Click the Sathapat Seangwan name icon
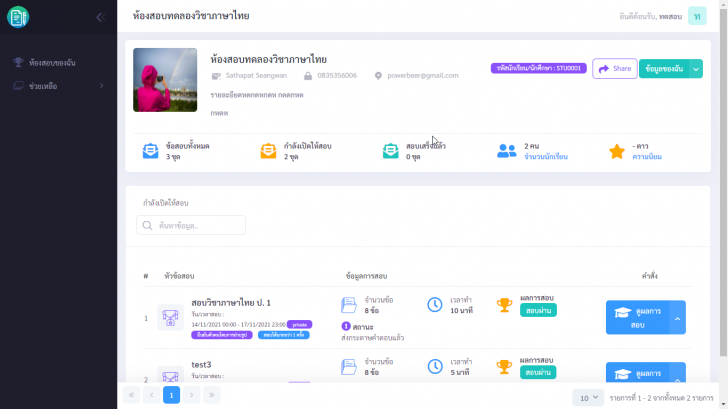This screenshot has width=728, height=409. (216, 76)
